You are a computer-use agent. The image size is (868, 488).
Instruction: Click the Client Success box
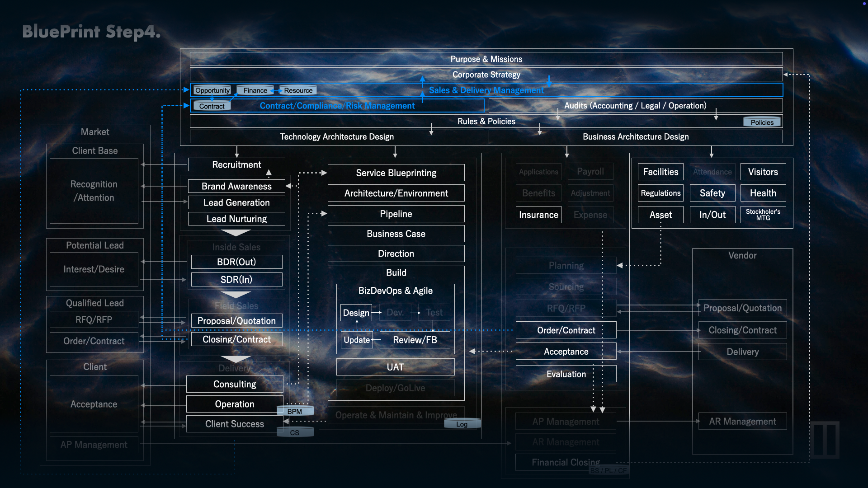[234, 424]
